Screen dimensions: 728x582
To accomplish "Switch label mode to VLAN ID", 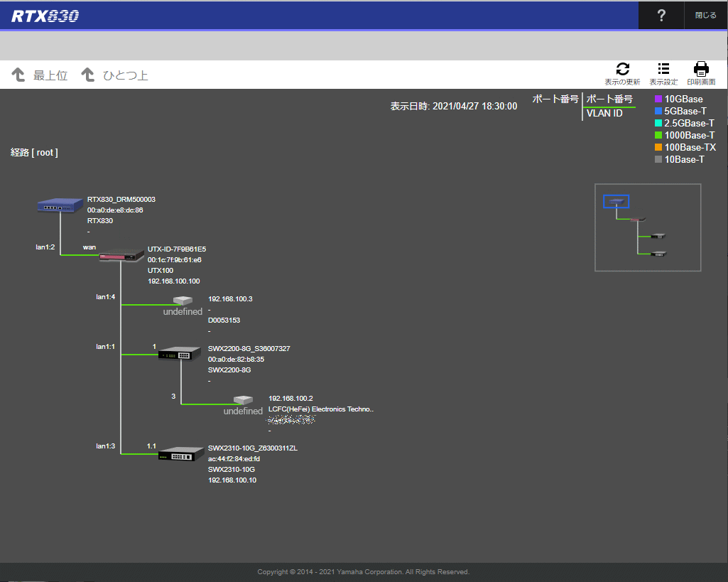I will click(604, 114).
